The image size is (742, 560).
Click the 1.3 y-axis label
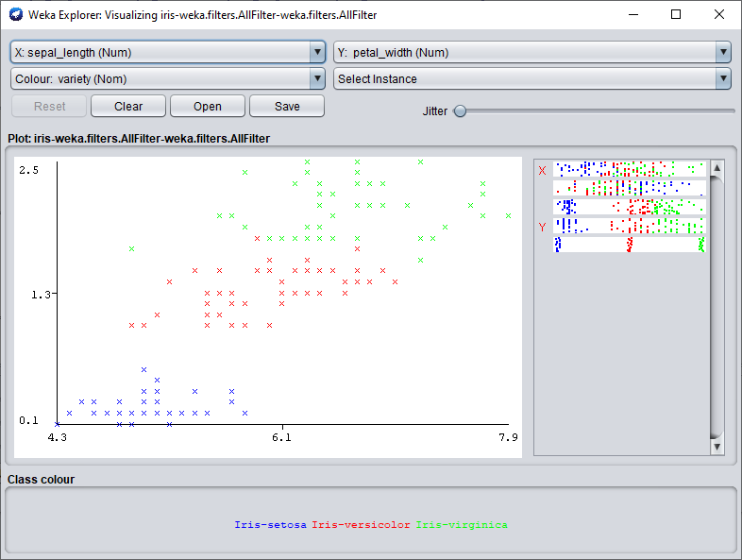(x=41, y=295)
